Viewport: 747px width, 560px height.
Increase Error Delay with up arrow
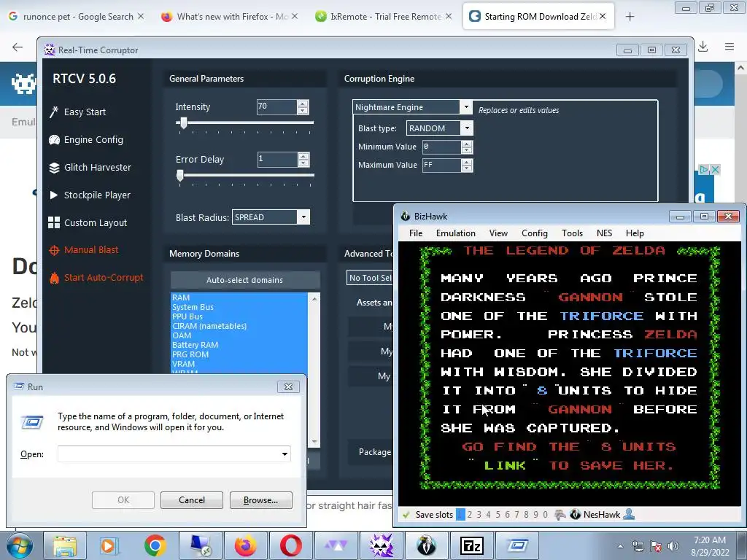(303, 156)
